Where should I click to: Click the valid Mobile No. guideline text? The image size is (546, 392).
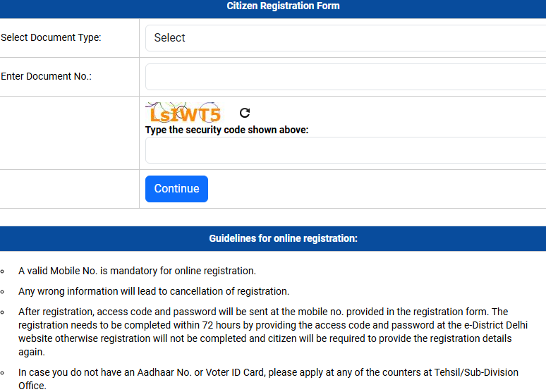click(137, 271)
